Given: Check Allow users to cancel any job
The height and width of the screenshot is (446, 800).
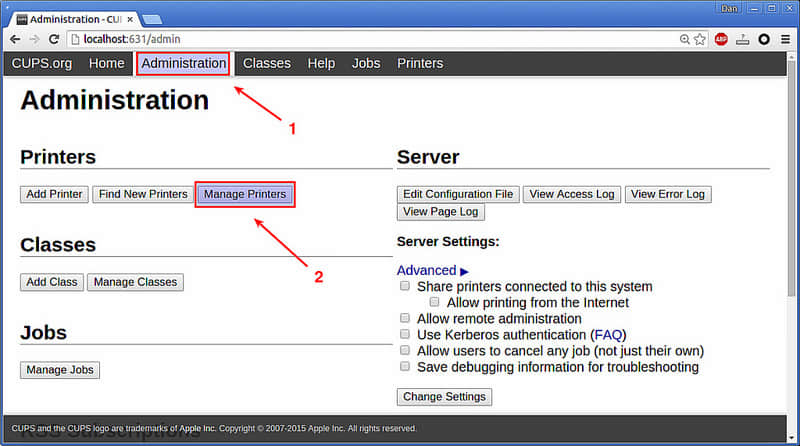Looking at the screenshot, I should [x=405, y=350].
